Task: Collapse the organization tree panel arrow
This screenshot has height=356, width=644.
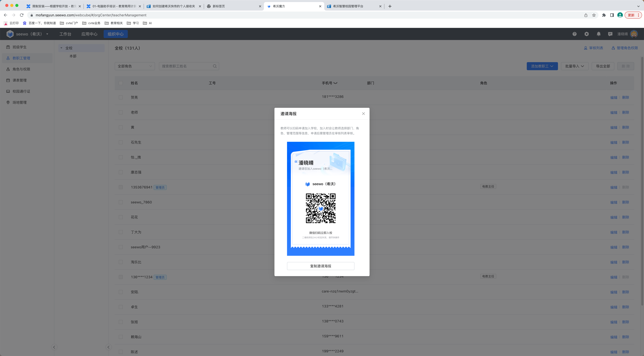Action: [108, 347]
